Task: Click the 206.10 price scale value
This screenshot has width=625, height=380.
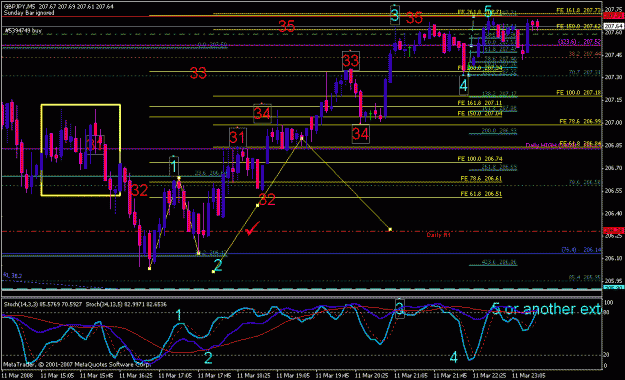Action: [613, 258]
